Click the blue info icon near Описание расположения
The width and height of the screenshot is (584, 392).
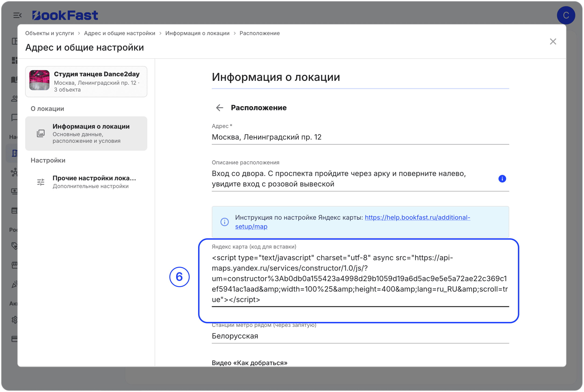[x=502, y=178]
